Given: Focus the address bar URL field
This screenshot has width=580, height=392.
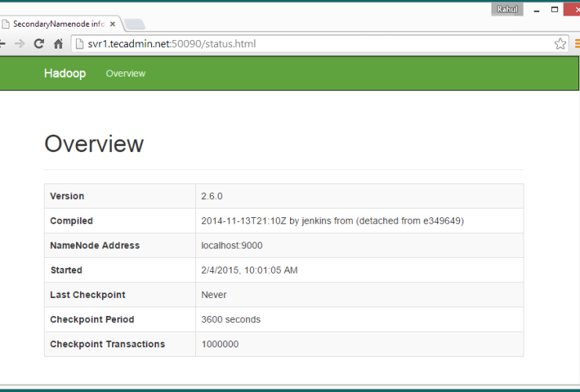Looking at the screenshot, I should (314, 44).
